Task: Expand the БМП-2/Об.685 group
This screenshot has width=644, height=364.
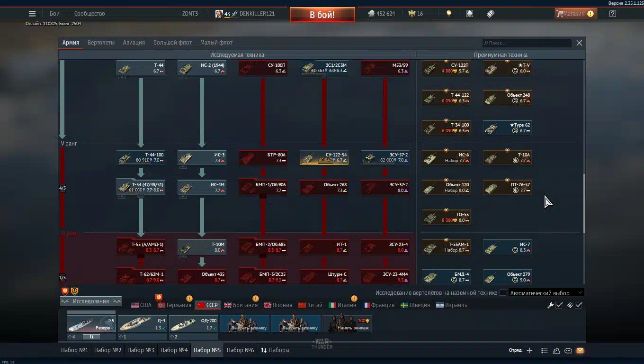Action: (x=263, y=247)
